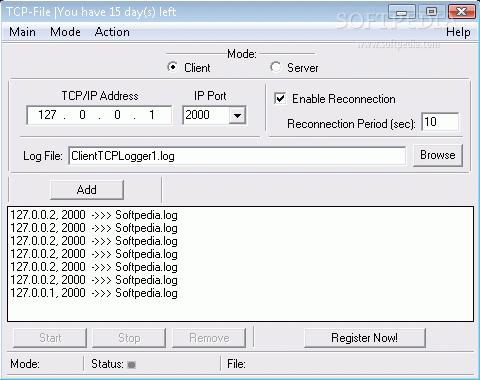
Task: Click the Add button
Action: point(87,190)
